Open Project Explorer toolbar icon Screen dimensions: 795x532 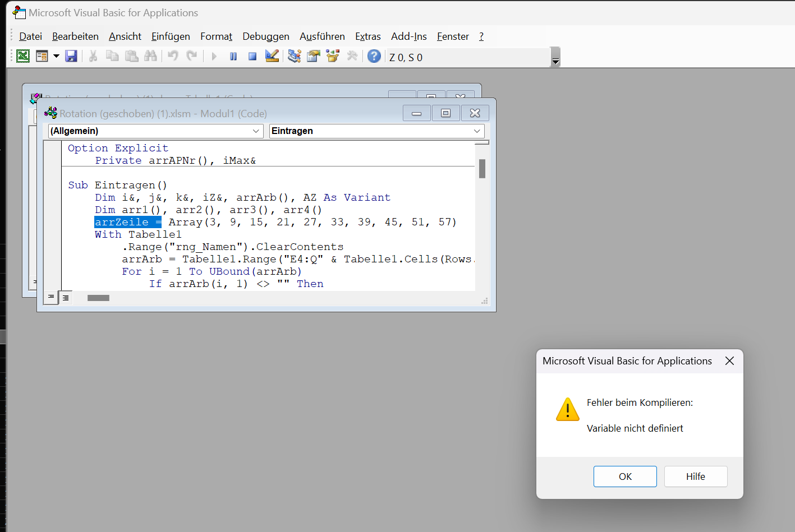295,56
